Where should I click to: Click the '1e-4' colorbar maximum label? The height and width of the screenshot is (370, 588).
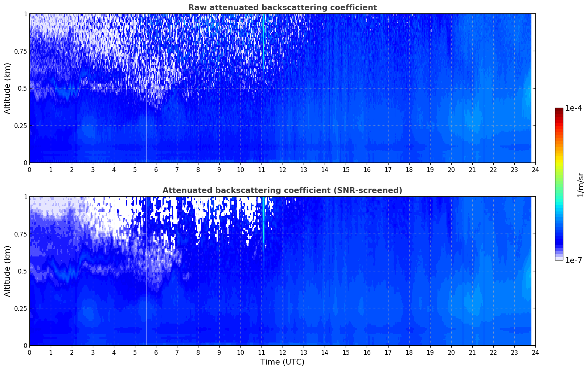[573, 108]
